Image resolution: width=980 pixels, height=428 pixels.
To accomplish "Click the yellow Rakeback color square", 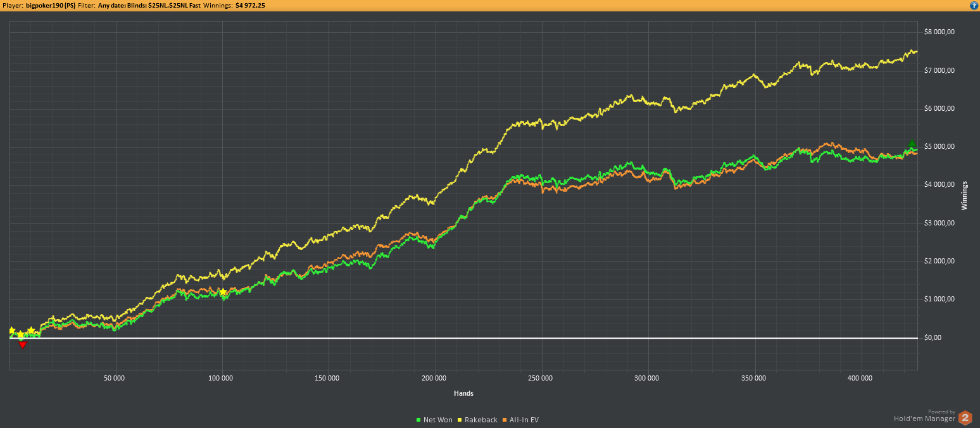I will [460, 420].
